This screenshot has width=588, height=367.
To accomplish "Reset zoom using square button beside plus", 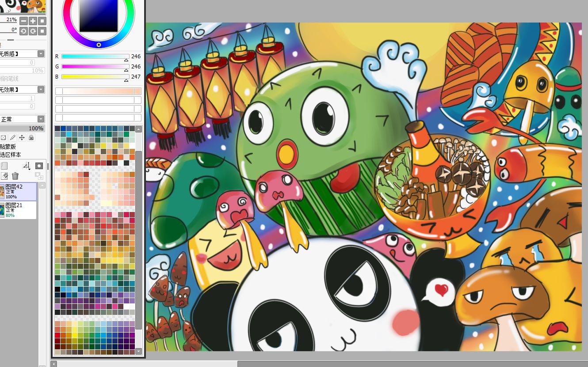I will pyautogui.click(x=42, y=21).
